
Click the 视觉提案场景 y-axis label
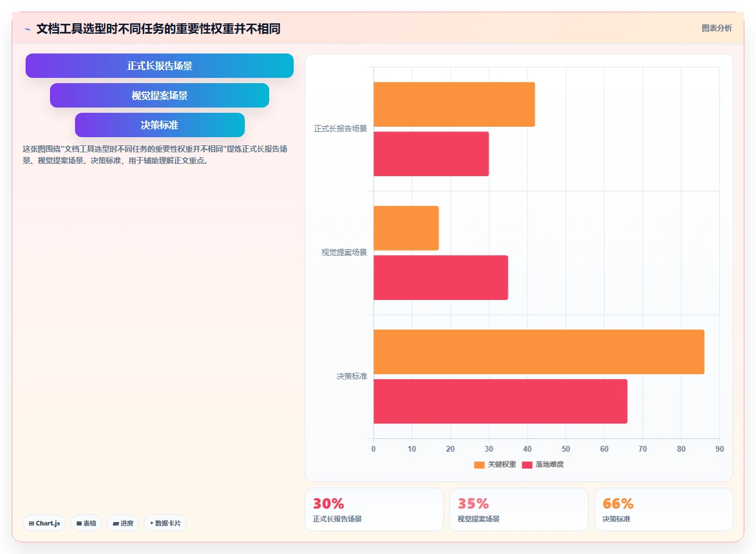(344, 252)
